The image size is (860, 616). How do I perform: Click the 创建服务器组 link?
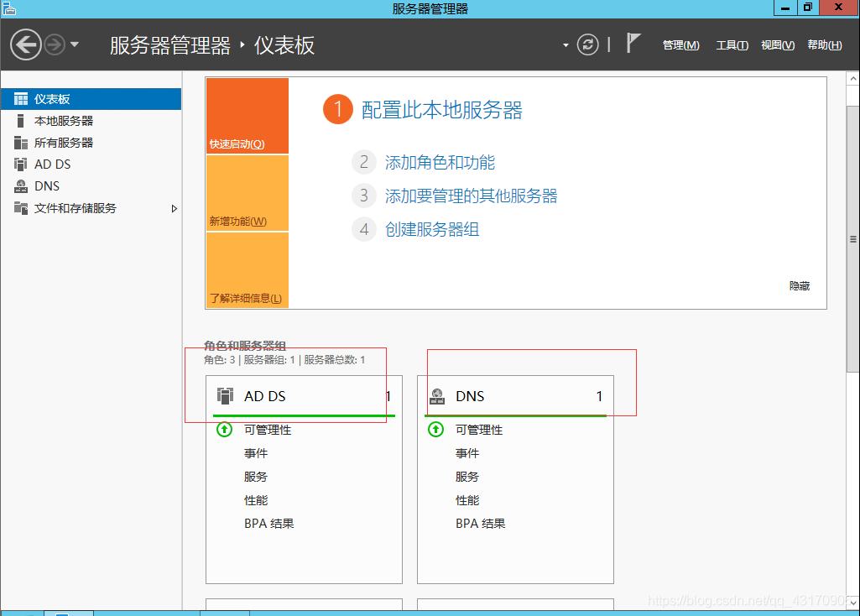click(432, 230)
